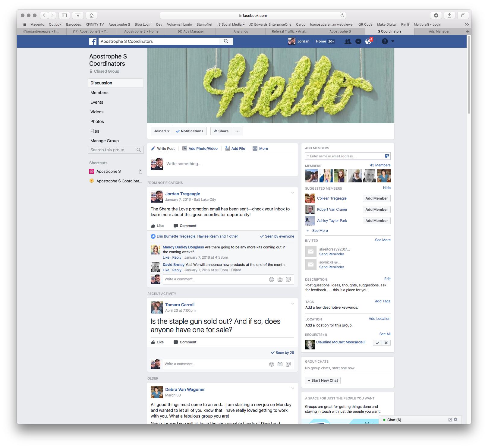The image size is (488, 448).
Task: Open the account dropdown arrow in header
Action: click(393, 41)
